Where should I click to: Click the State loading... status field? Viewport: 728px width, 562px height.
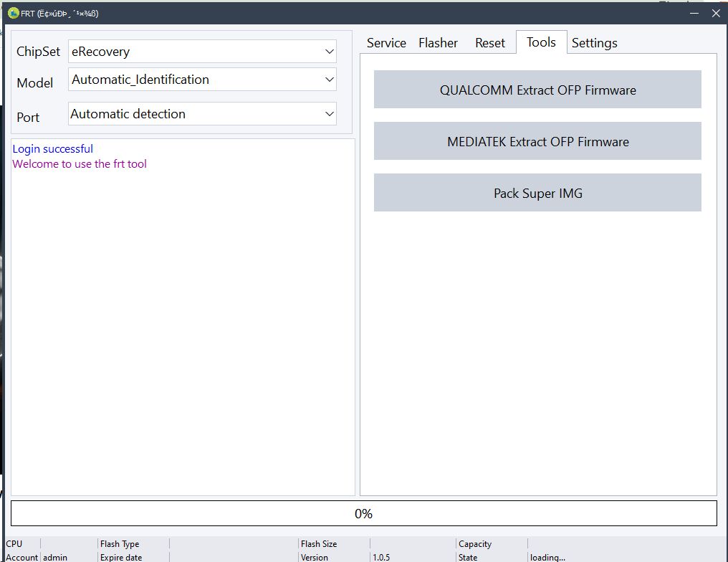click(x=547, y=557)
